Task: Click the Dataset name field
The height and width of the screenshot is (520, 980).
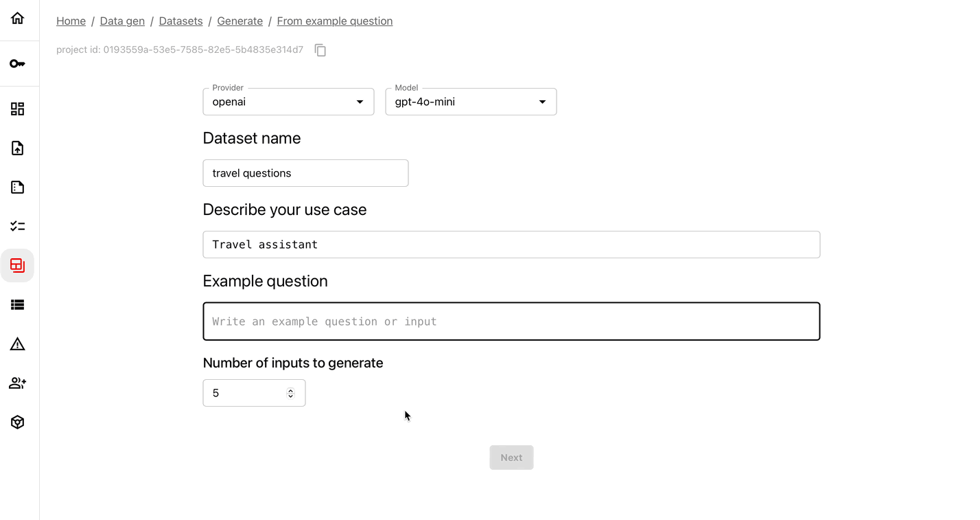Action: point(305,173)
